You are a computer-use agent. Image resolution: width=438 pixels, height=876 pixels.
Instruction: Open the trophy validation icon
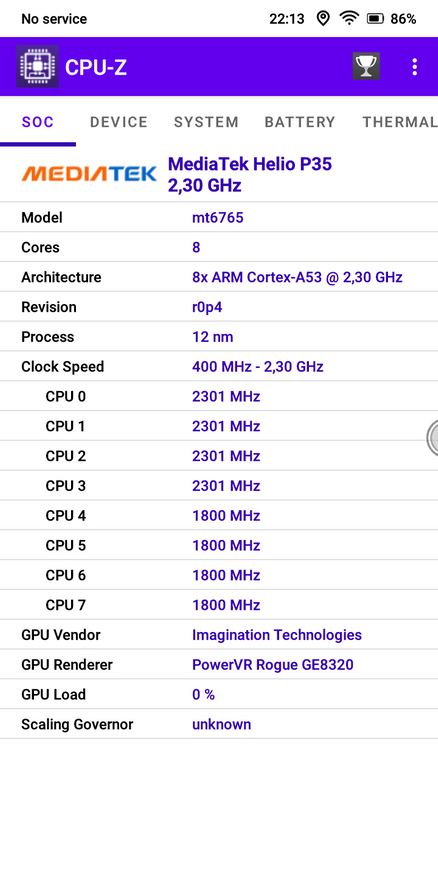point(366,66)
